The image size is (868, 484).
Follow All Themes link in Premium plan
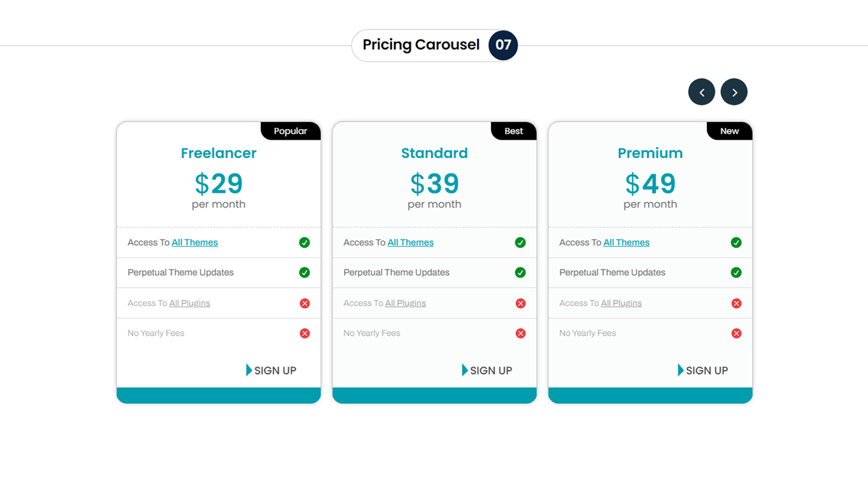626,242
